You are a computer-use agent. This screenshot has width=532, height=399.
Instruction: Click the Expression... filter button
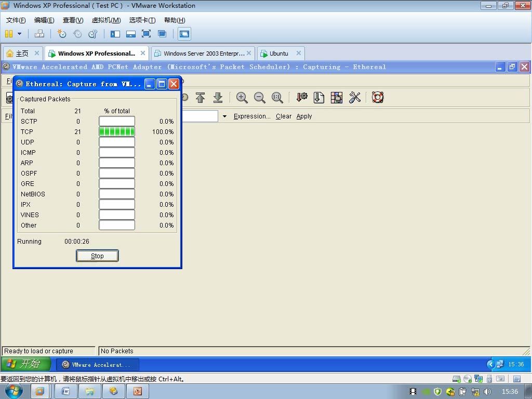coord(252,116)
